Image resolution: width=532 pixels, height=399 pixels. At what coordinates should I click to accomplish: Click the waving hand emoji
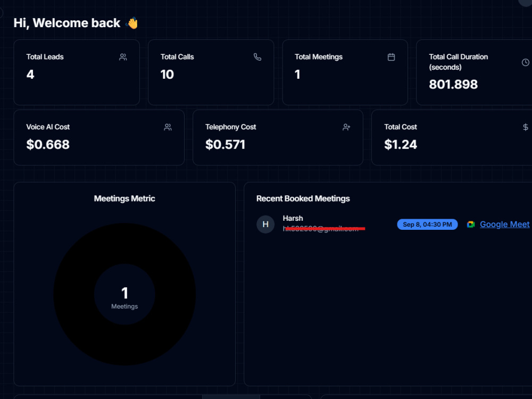coord(131,23)
